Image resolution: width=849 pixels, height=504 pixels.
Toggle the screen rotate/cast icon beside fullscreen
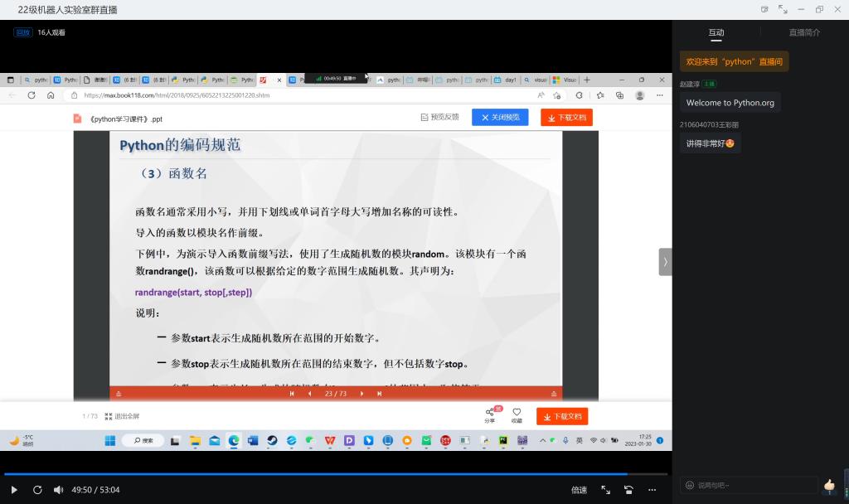629,490
